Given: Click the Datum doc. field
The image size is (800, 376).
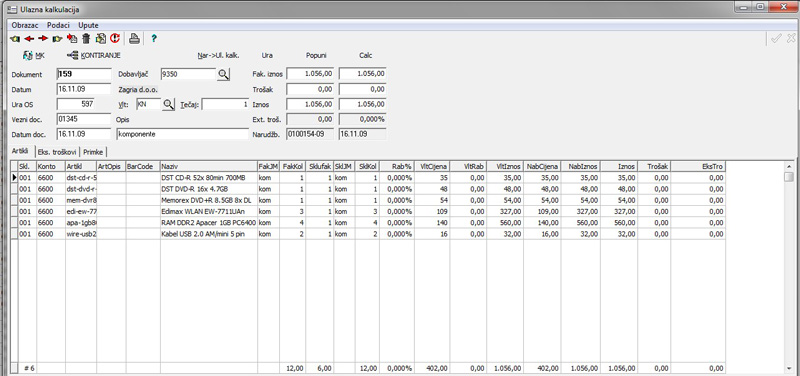Looking at the screenshot, I should pyautogui.click(x=84, y=134).
